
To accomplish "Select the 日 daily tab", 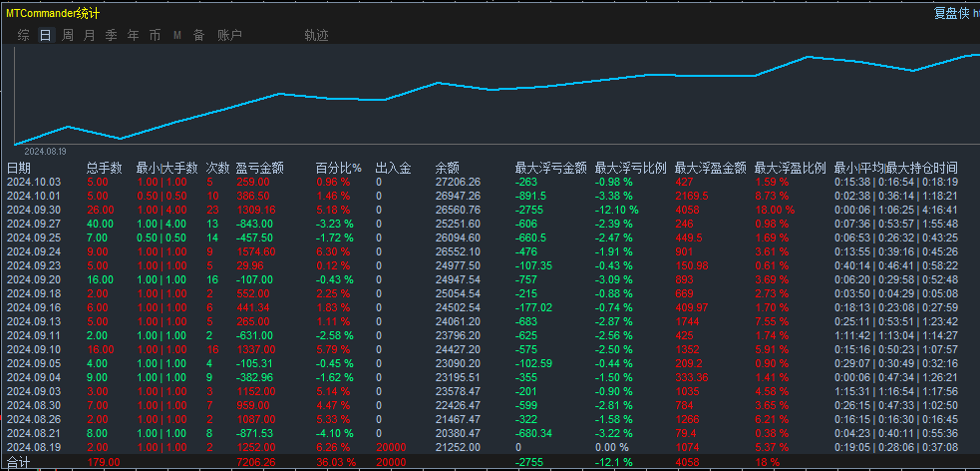I will (x=46, y=35).
